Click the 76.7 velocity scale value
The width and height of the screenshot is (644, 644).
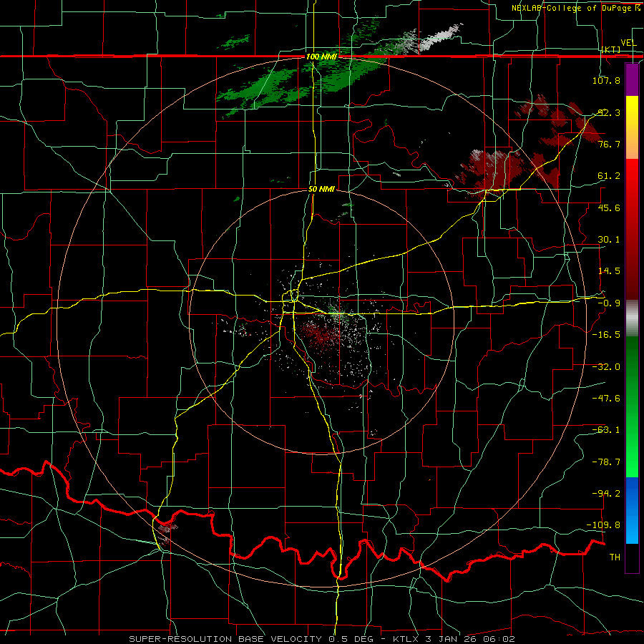click(x=609, y=144)
